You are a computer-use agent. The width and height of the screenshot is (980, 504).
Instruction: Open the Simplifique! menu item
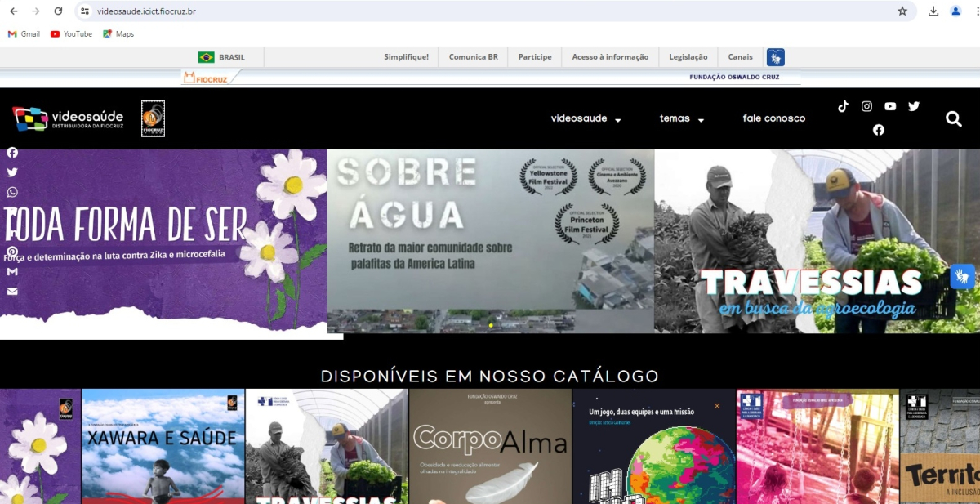point(407,57)
